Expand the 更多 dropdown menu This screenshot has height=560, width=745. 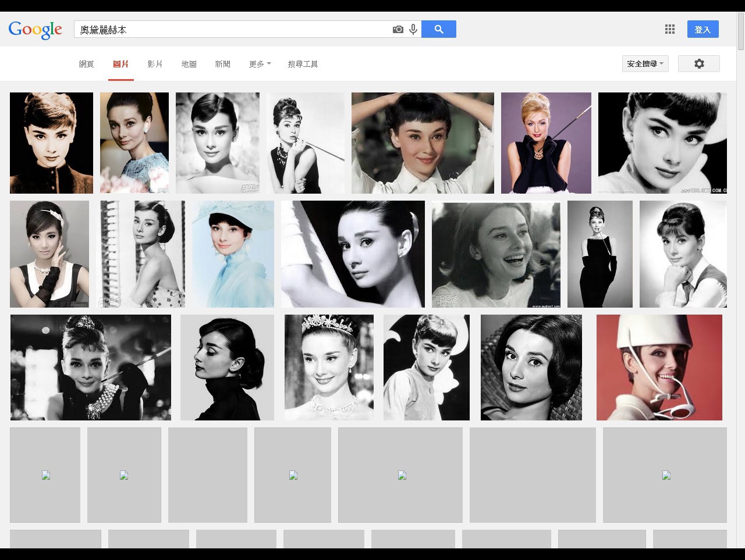260,64
